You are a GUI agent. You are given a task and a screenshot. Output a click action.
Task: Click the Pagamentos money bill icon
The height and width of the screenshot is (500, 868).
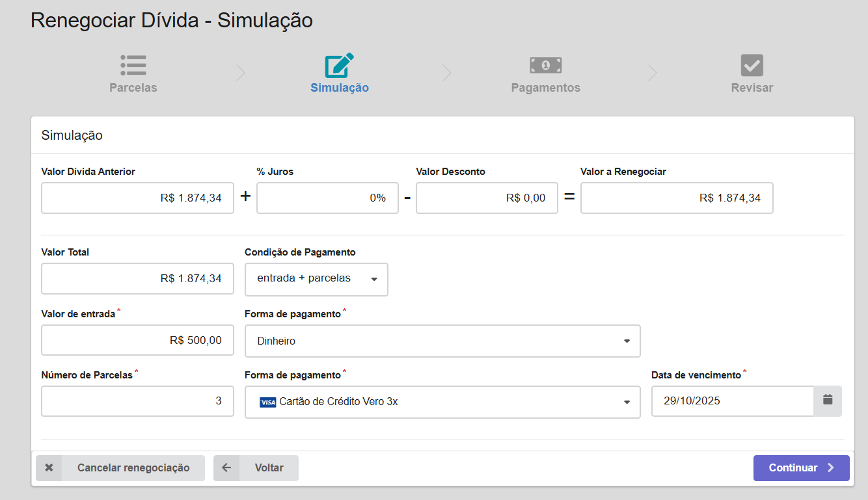click(545, 65)
